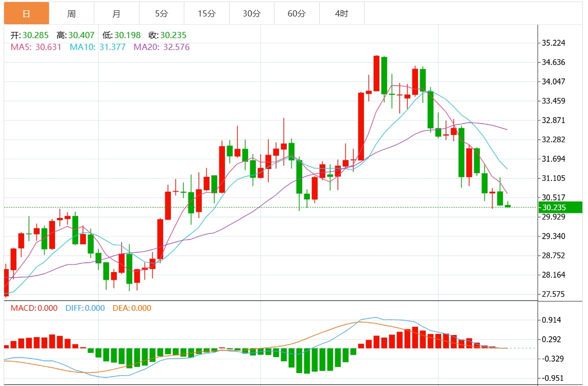Switch to the 月 monthly tab
588x386 pixels.
(x=117, y=13)
